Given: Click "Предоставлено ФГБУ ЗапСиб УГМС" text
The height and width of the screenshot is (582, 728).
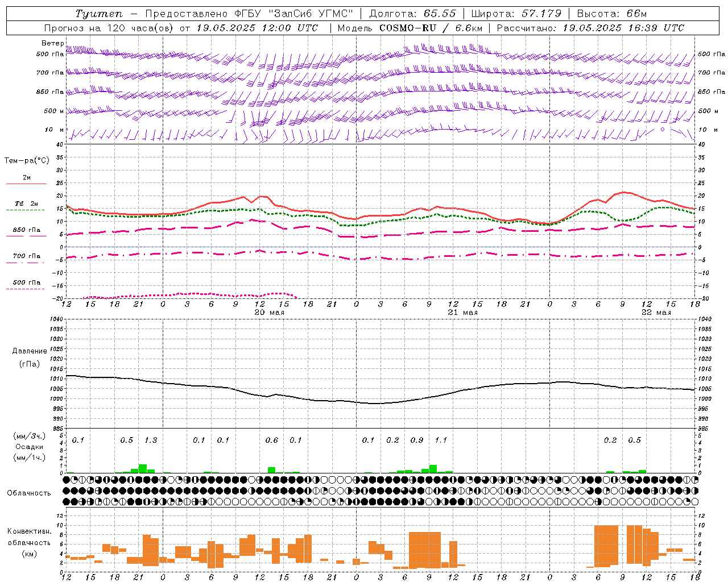Looking at the screenshot, I should click(x=249, y=14).
